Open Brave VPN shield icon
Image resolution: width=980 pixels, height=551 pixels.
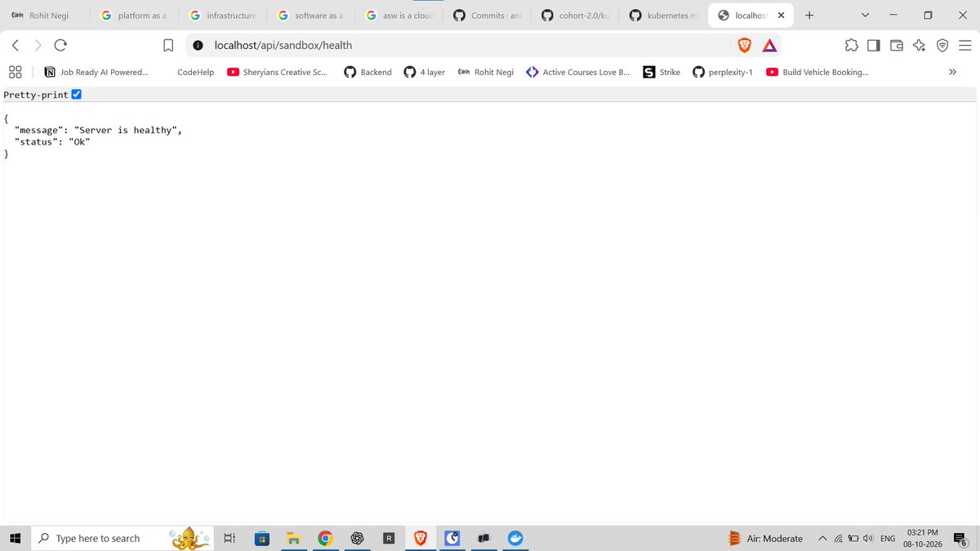(942, 46)
